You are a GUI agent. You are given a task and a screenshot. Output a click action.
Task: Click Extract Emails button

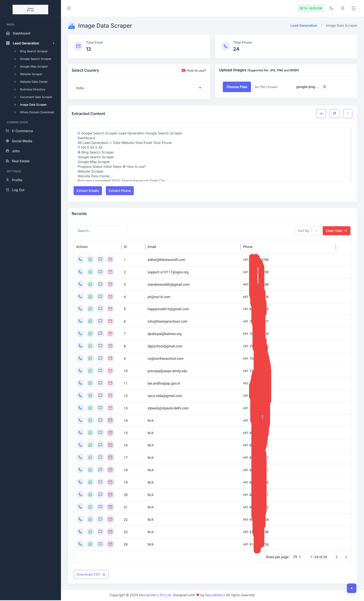click(88, 191)
